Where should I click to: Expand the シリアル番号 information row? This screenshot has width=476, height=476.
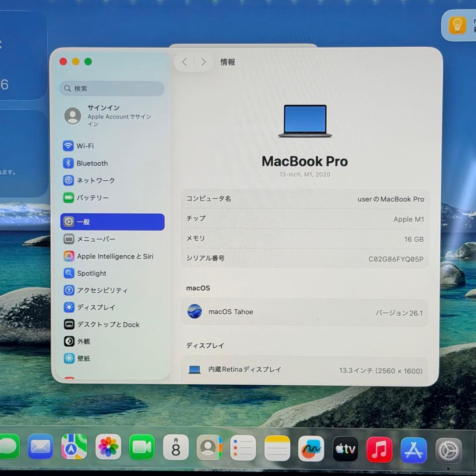304,258
